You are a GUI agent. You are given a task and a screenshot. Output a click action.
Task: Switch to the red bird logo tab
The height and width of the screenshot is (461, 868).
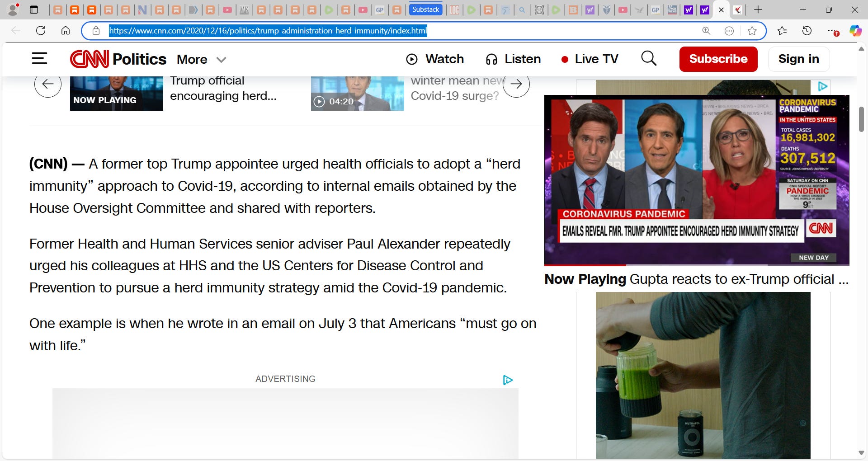click(738, 10)
